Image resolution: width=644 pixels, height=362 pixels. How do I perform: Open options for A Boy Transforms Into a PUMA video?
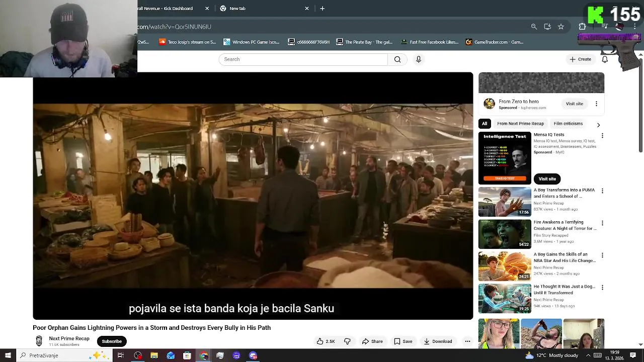tap(602, 191)
